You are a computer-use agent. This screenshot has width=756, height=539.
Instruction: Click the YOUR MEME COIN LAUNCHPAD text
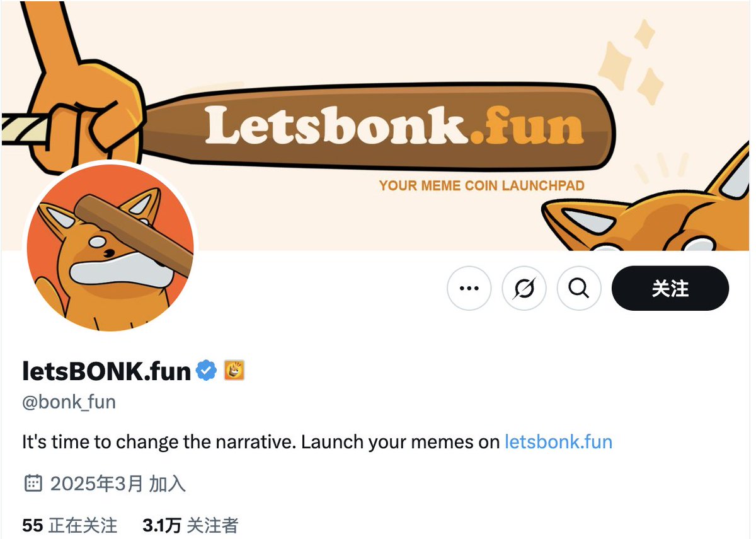(x=482, y=185)
